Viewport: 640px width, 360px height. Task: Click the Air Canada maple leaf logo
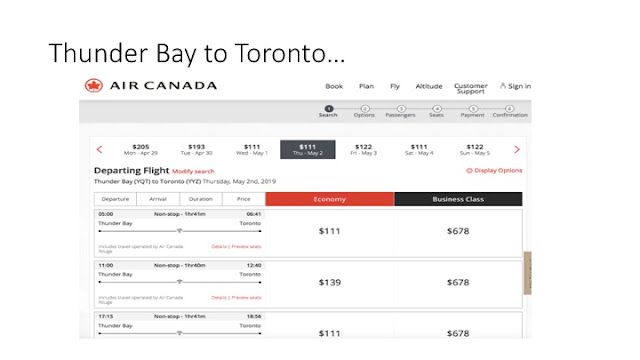[94, 86]
